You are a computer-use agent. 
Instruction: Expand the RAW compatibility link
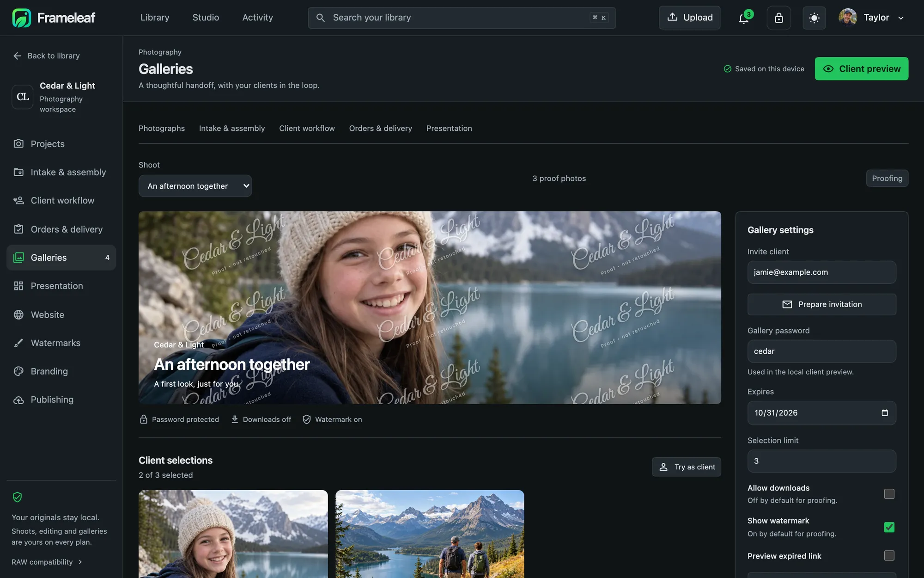click(x=47, y=562)
